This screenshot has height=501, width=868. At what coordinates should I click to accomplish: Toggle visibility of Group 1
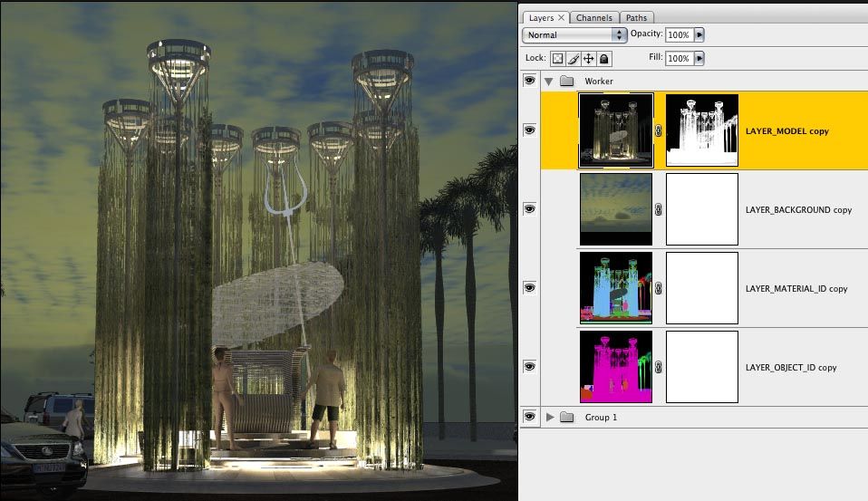pos(529,416)
